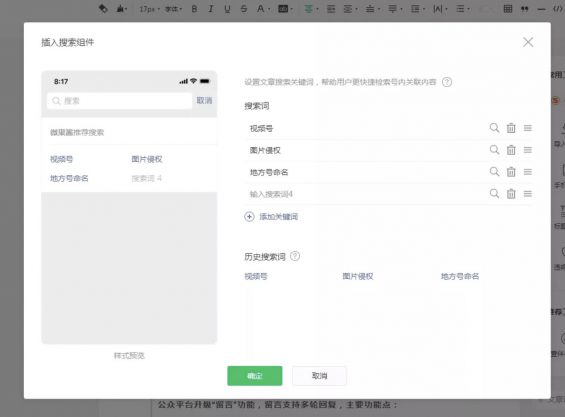The width and height of the screenshot is (565, 417).
Task: Insert a table from the toolbar
Action: (508, 9)
